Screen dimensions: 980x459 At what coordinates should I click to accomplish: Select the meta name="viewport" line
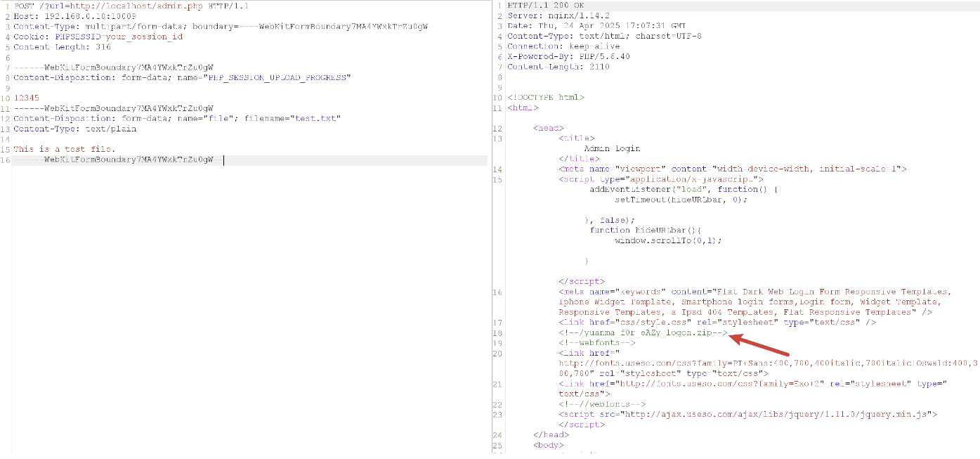pyautogui.click(x=733, y=169)
